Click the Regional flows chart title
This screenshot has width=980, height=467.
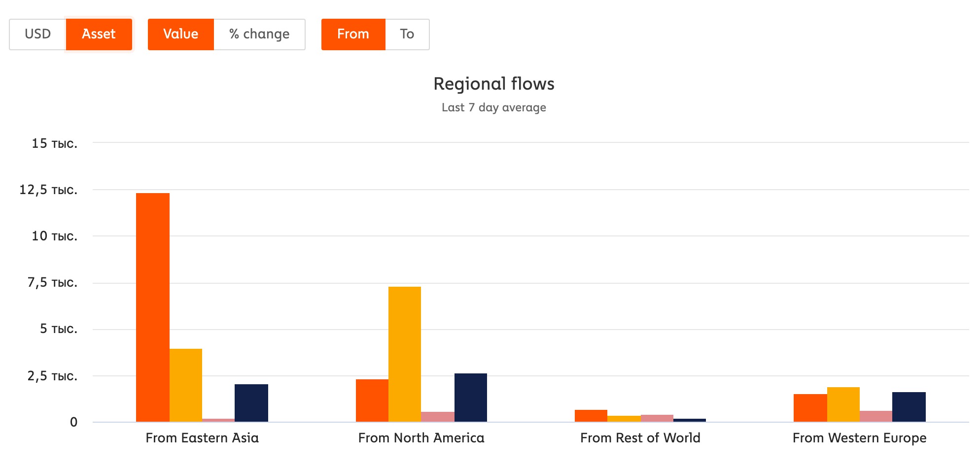pos(494,84)
